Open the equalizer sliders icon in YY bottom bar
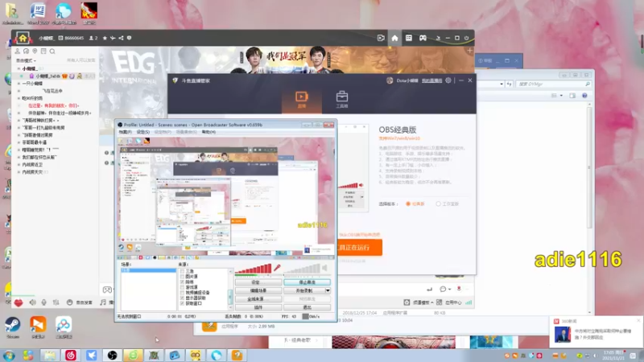This screenshot has height=362, width=644. [x=56, y=302]
